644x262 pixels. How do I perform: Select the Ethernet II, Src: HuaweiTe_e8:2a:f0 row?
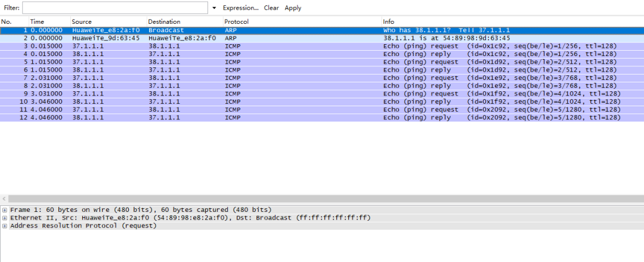pos(322,218)
